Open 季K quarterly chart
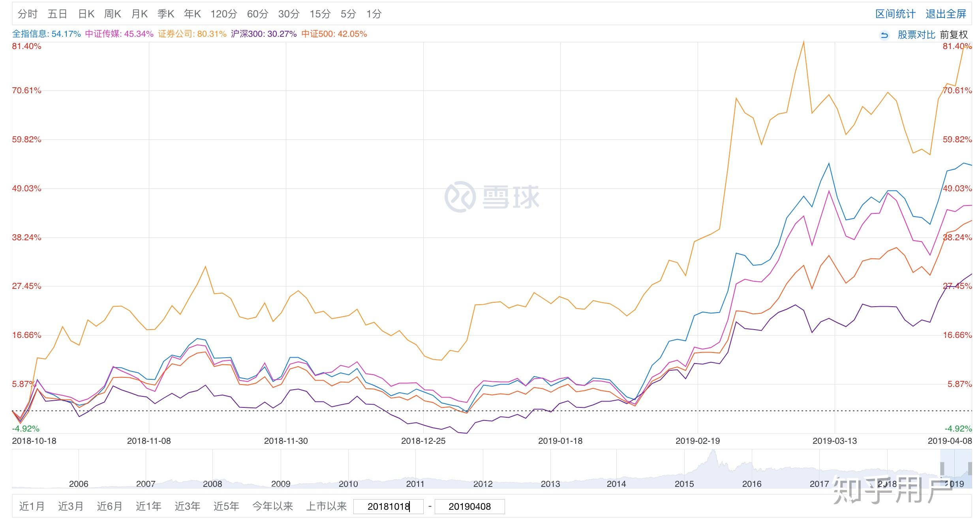 point(166,14)
